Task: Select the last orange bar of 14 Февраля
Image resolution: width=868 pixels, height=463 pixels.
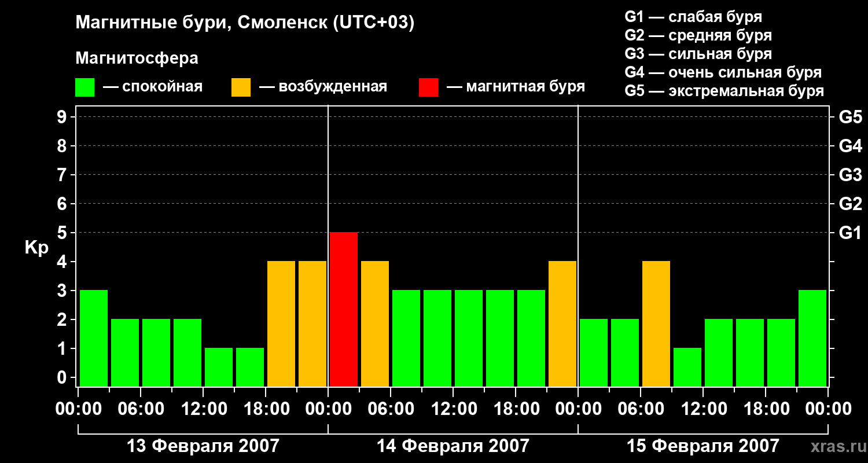Action: click(562, 324)
